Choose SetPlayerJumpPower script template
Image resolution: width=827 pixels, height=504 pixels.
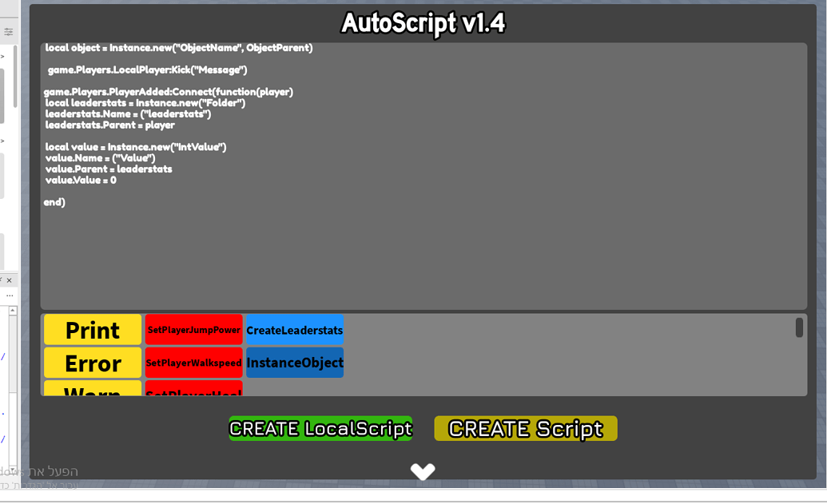[x=193, y=329]
